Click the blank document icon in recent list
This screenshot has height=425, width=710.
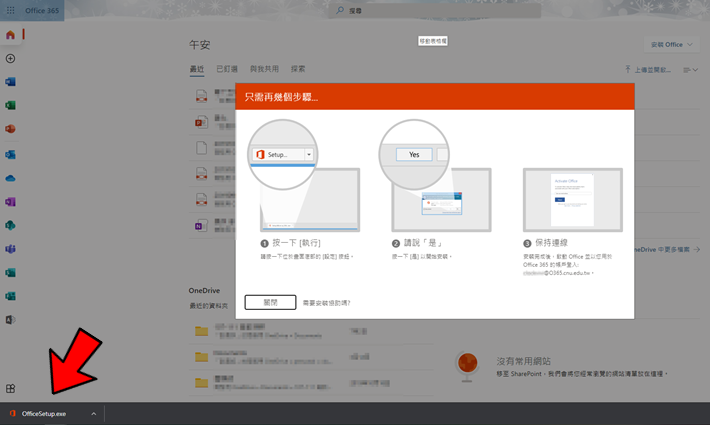[x=201, y=148]
